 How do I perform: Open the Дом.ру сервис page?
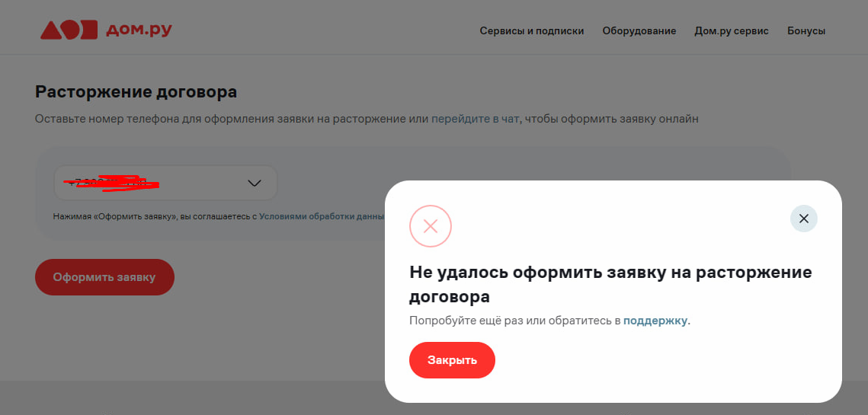click(x=731, y=31)
